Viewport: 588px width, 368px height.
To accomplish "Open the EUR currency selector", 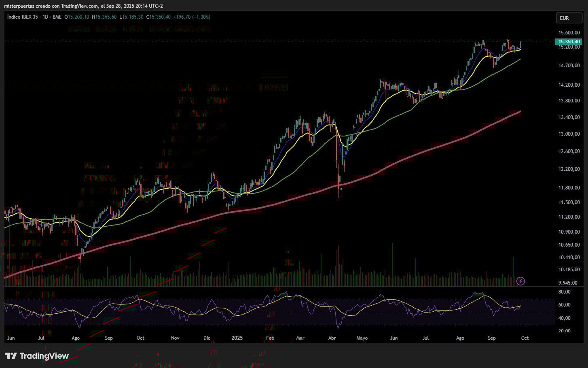I will (569, 18).
